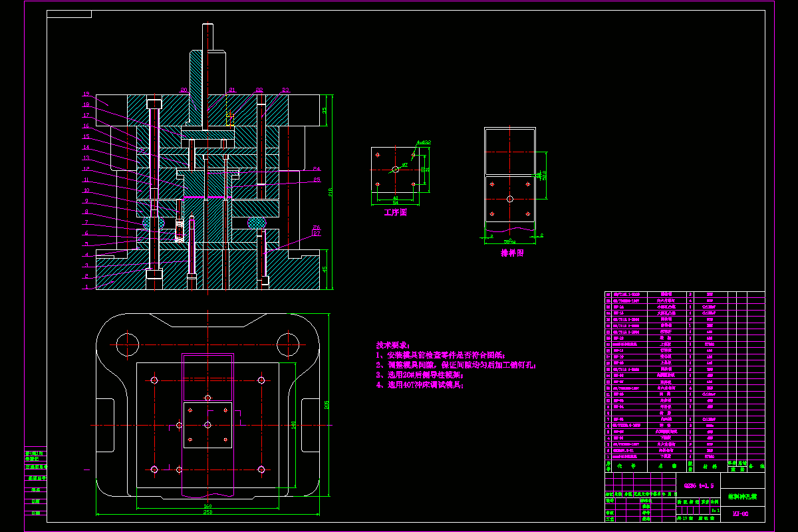Select part balloon number '17'
Image resolution: width=798 pixels, height=532 pixels.
click(x=86, y=115)
